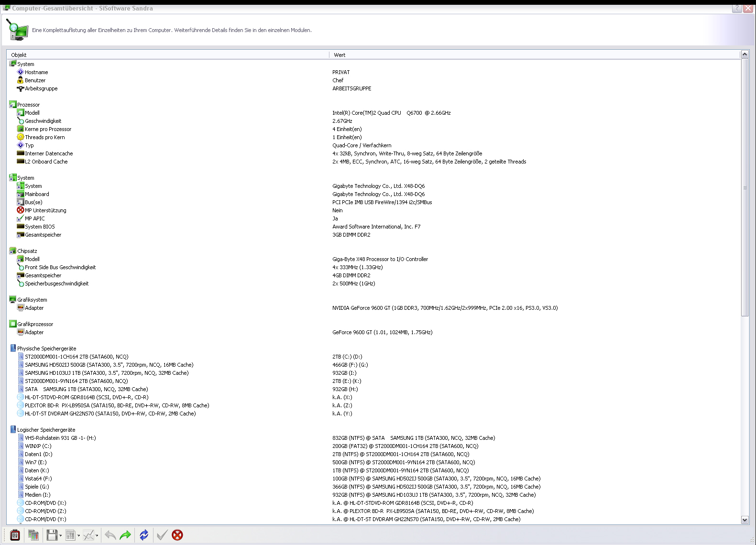Click the yellow icon beside Threads pro Kern
This screenshot has height=545, width=756.
click(x=21, y=137)
